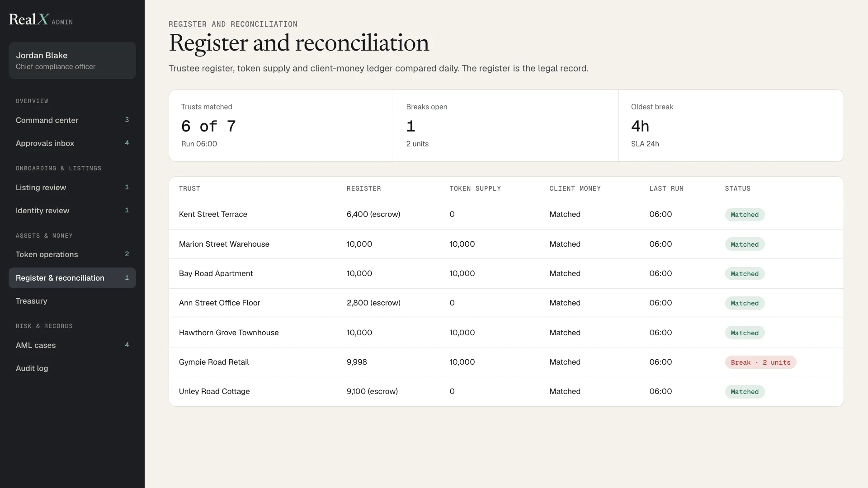
Task: Click the RealX admin logo
Action: [x=41, y=19]
